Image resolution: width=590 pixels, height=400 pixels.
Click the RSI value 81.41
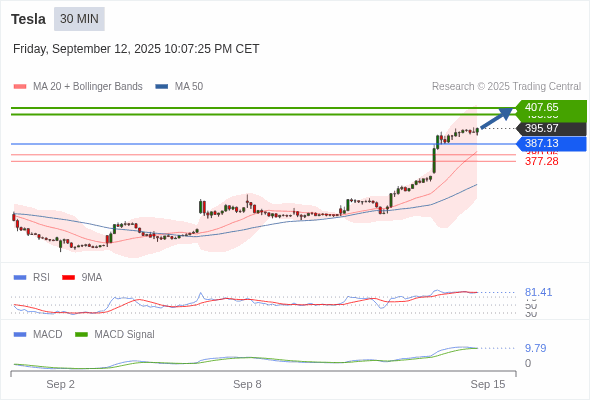click(x=538, y=292)
